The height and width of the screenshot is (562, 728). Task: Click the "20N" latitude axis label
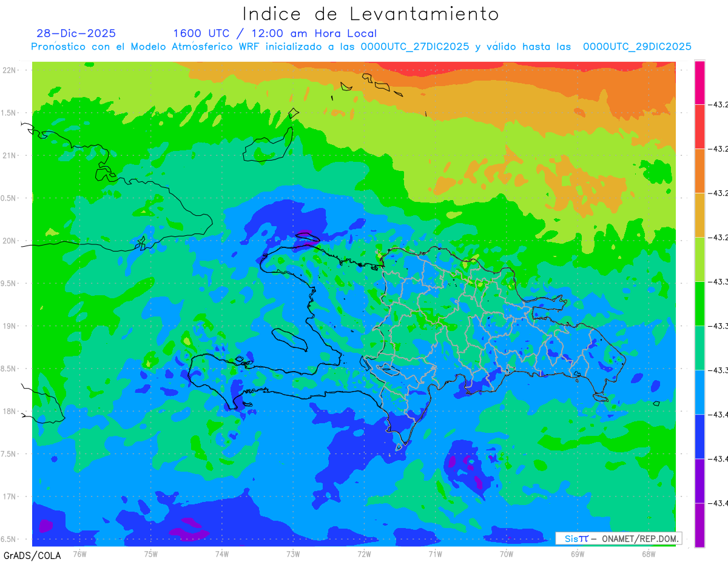(x=10, y=241)
